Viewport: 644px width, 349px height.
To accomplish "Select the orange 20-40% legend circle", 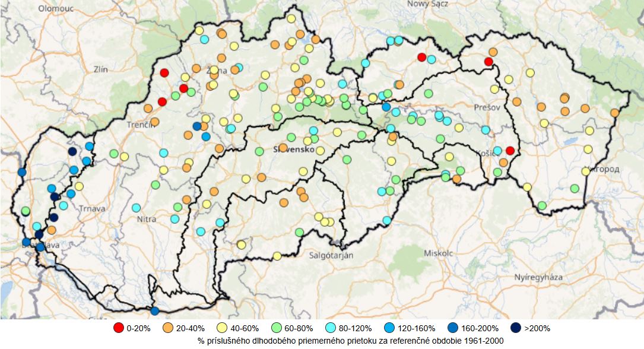I will [x=168, y=328].
